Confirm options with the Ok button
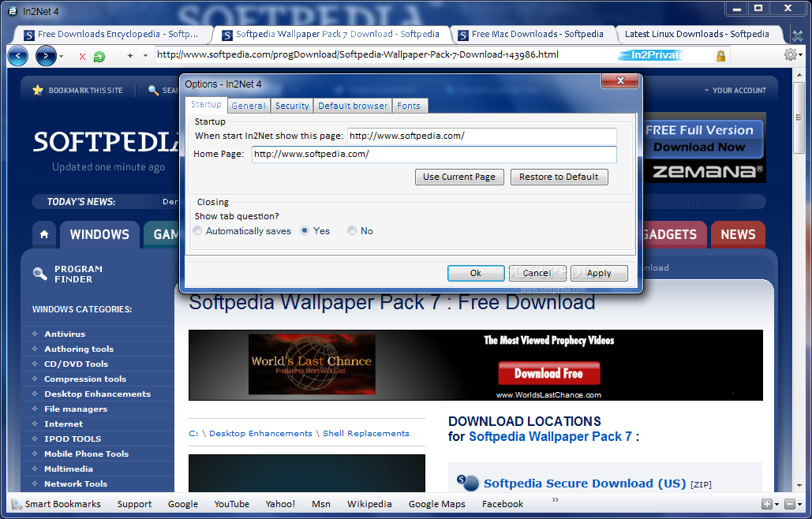 coord(476,273)
